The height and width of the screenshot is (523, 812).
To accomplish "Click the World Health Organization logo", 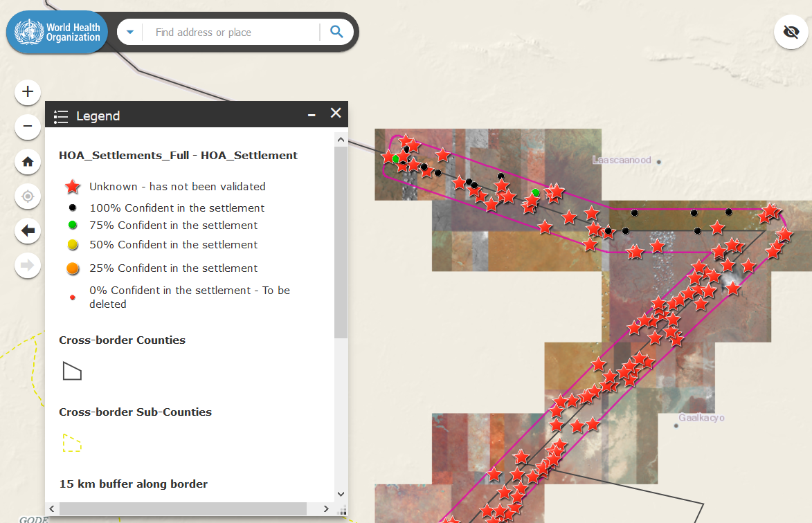I will click(58, 32).
